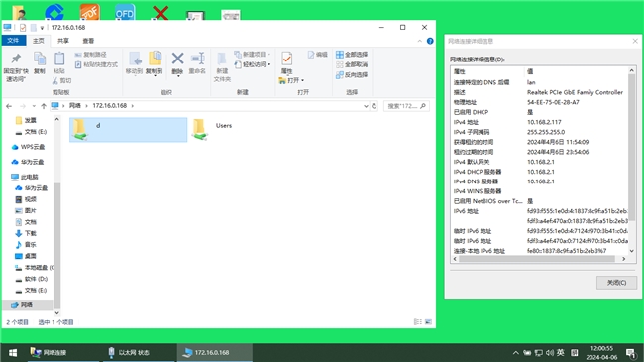This screenshot has height=362, width=644.
Task: Click the Delete (删除) red X icon
Action: 177,59
